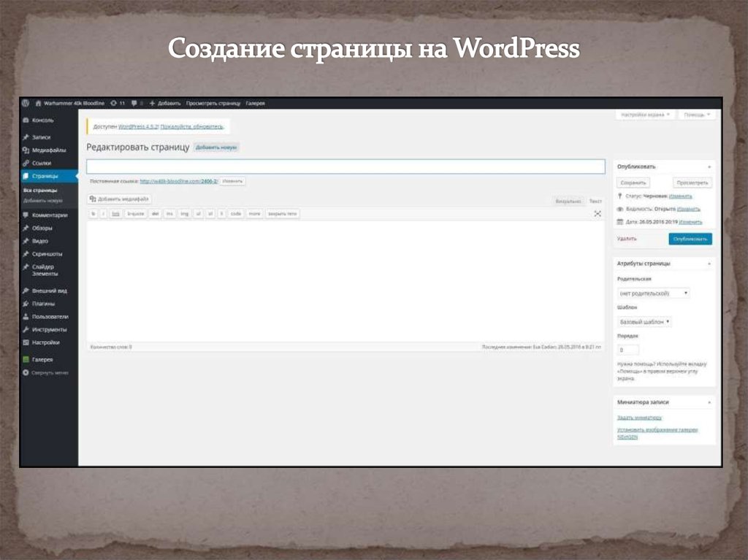Click the WordPress logo in admin bar

[25, 104]
